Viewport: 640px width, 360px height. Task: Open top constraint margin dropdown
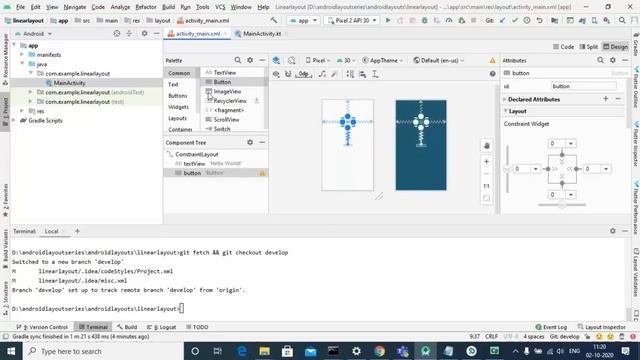pyautogui.click(x=571, y=143)
